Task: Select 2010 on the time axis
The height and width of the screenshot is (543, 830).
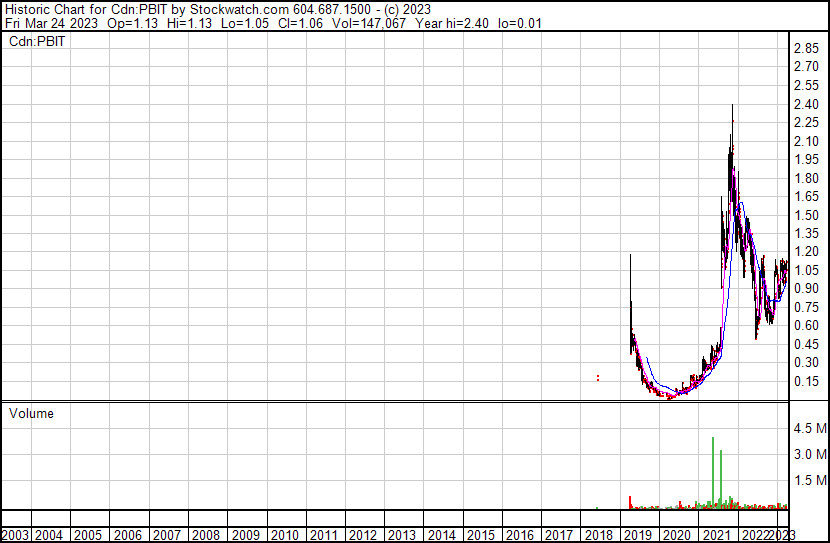Action: [x=284, y=535]
